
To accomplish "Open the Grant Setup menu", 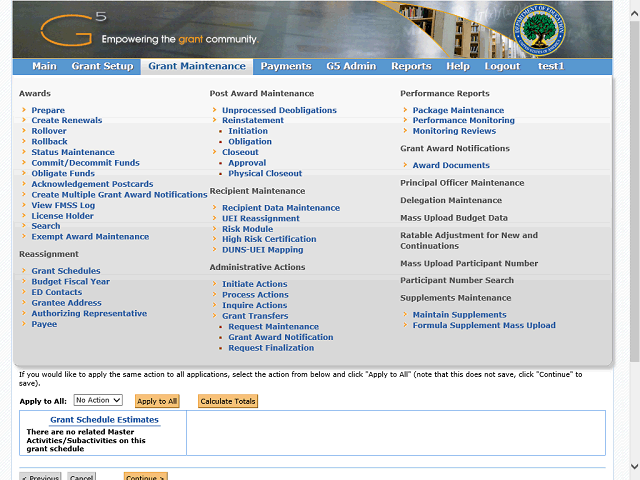I will point(102,66).
